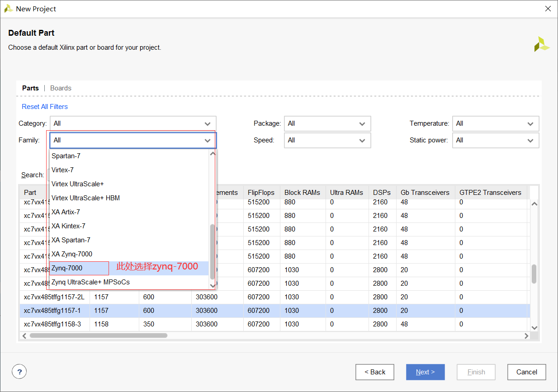Click the Cancel button
The height and width of the screenshot is (392, 558).
coord(527,372)
